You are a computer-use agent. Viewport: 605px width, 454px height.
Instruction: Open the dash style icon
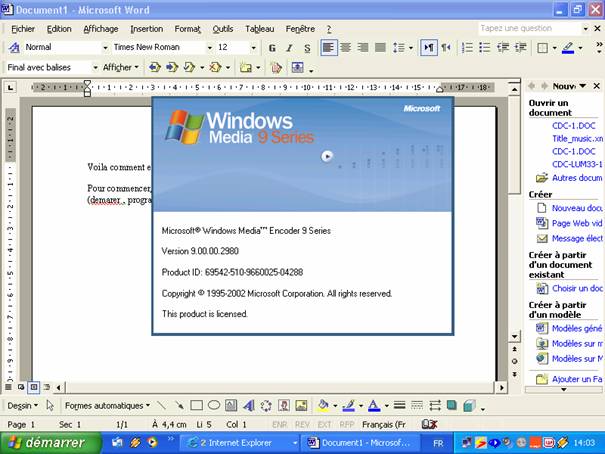417,405
